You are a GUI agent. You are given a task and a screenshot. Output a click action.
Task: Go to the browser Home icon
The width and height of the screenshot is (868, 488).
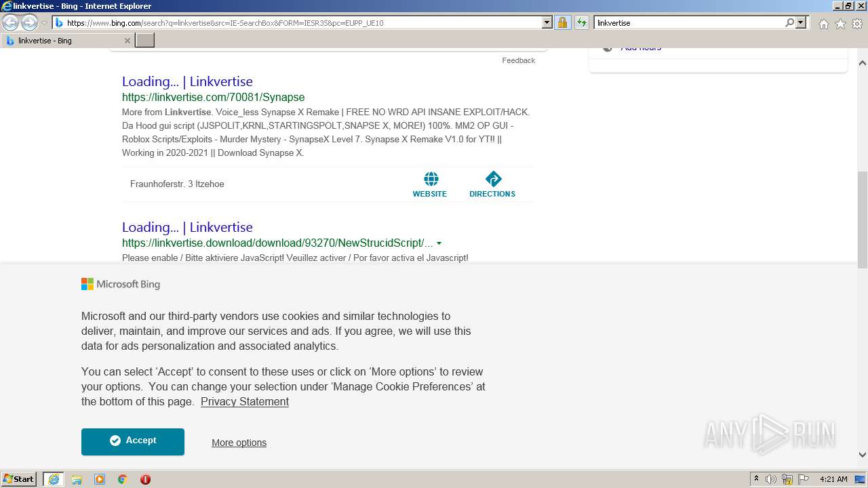pos(823,24)
